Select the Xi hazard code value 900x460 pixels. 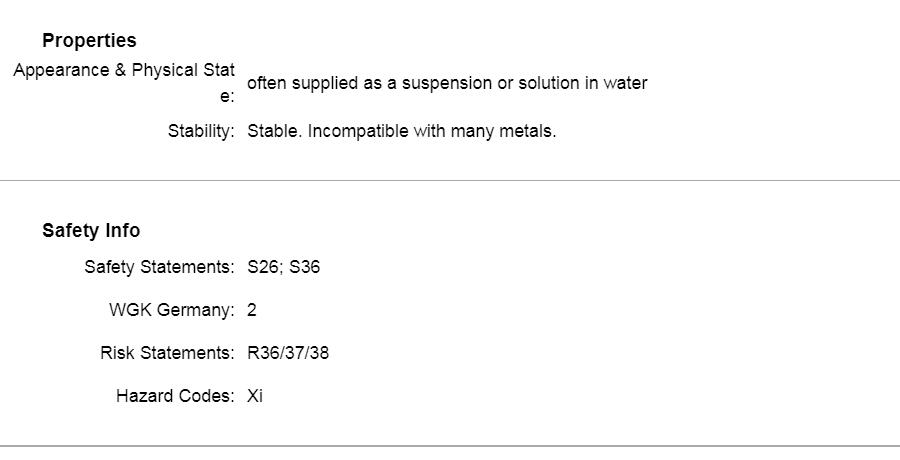(255, 396)
